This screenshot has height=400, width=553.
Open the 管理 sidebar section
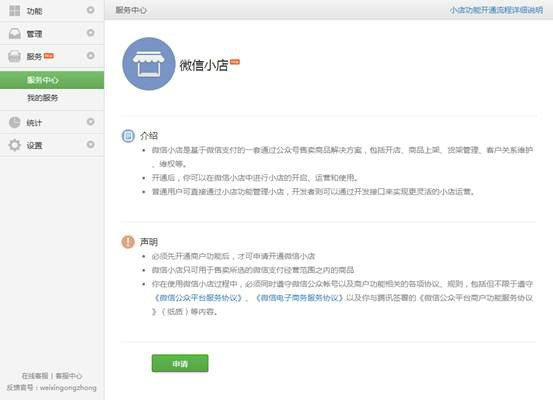pyautogui.click(x=52, y=34)
